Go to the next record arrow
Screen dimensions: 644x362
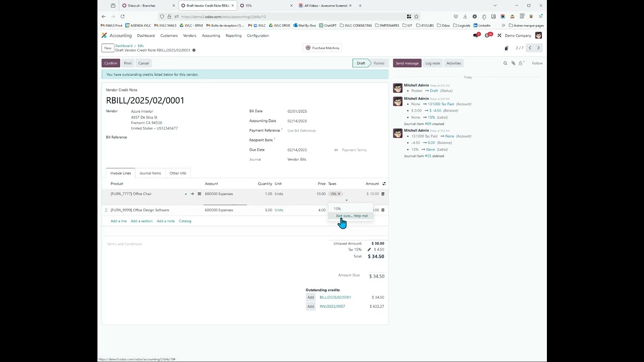(x=538, y=48)
